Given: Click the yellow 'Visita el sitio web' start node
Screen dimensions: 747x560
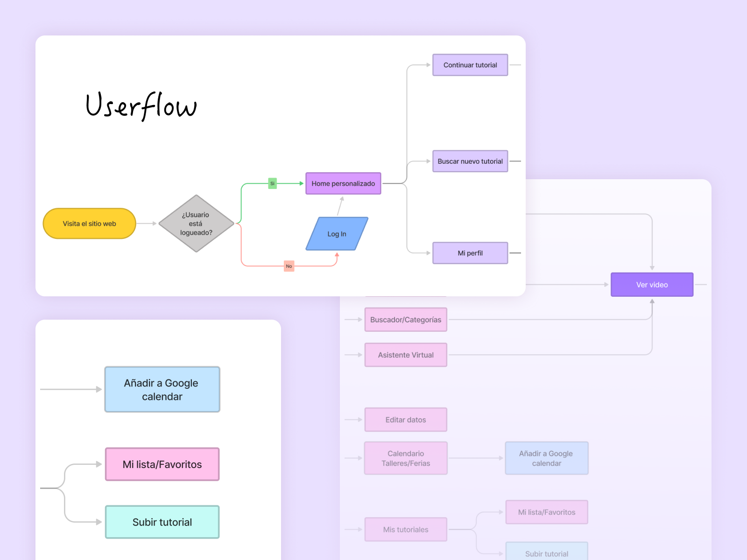Looking at the screenshot, I should [x=89, y=224].
